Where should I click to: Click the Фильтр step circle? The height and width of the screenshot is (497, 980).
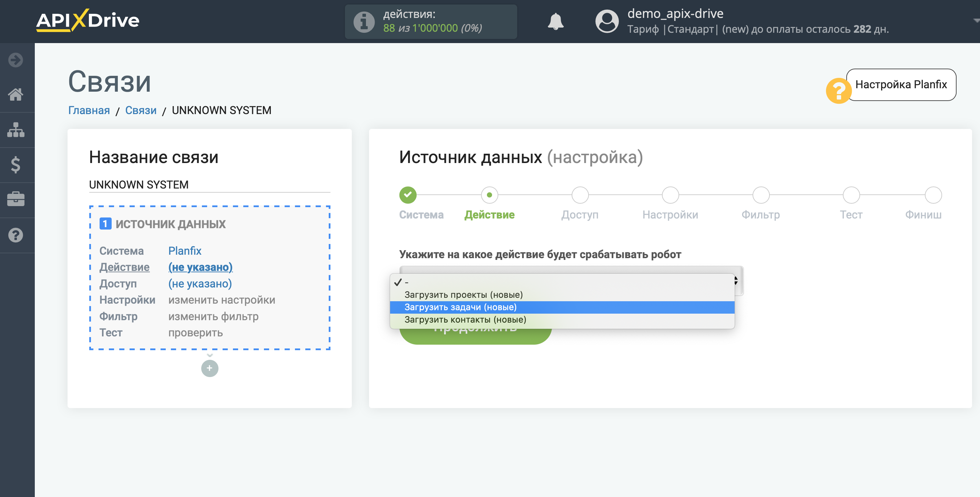click(x=761, y=195)
